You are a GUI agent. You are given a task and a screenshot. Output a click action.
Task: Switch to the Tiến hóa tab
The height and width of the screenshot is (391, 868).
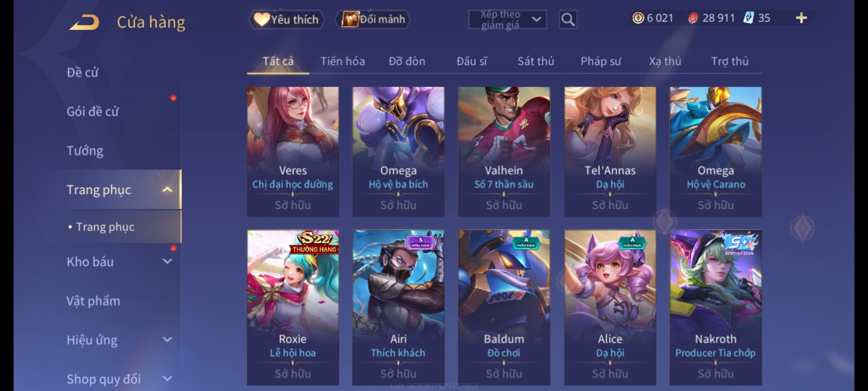(342, 61)
